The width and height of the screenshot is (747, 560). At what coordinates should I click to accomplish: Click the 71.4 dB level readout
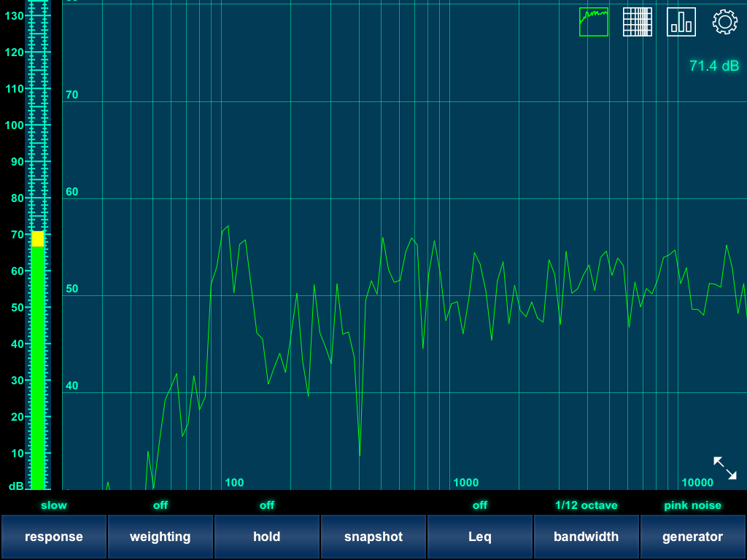713,66
